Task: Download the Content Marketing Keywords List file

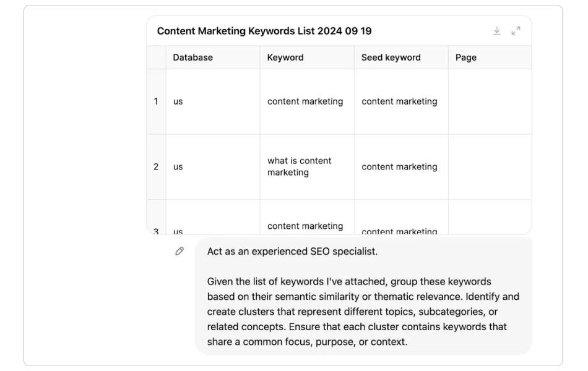Action: (497, 31)
